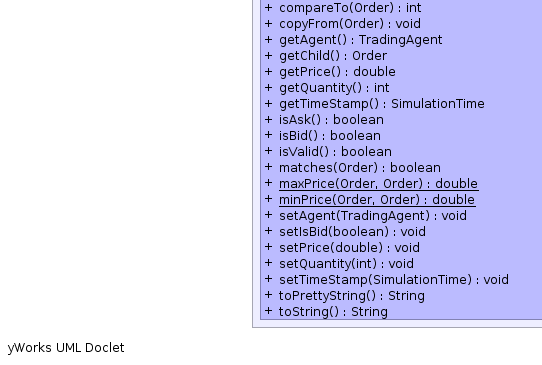542x365 pixels.
Task: Select getChild() : Order method
Action: (x=333, y=56)
